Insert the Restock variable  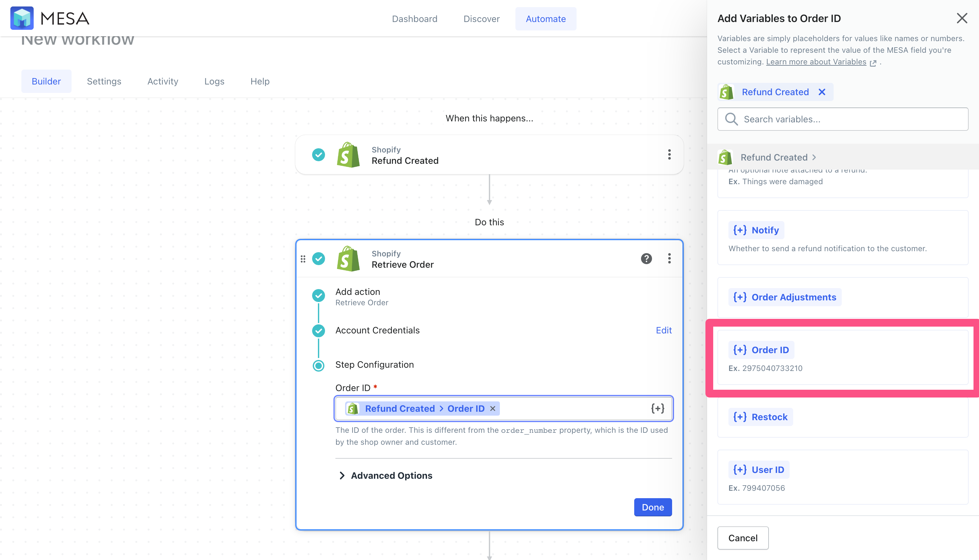760,417
